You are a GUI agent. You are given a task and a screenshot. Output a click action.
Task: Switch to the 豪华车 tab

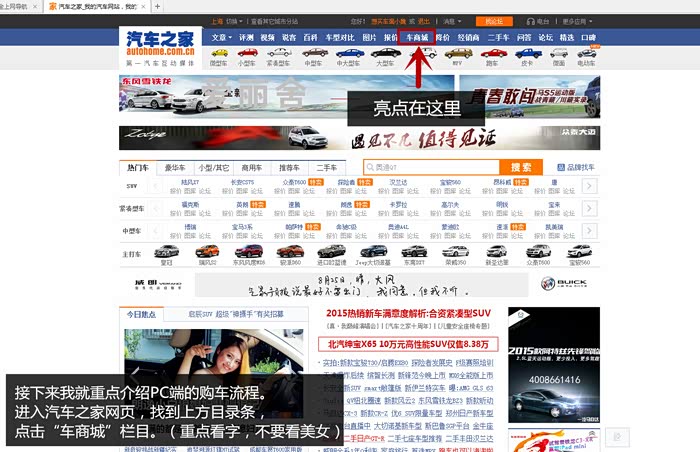tap(175, 167)
